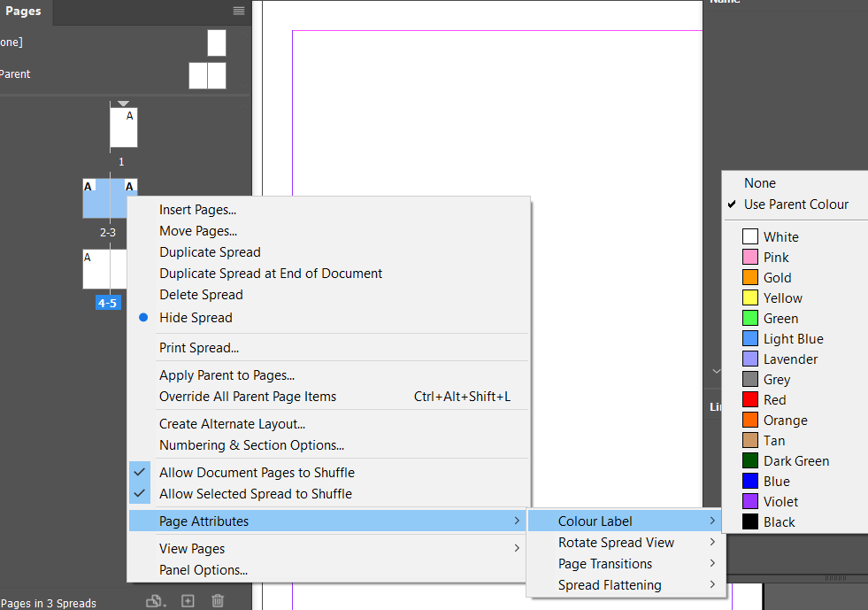Delete the selected spread using the trash icon
This screenshot has height=610, width=868.
(218, 600)
